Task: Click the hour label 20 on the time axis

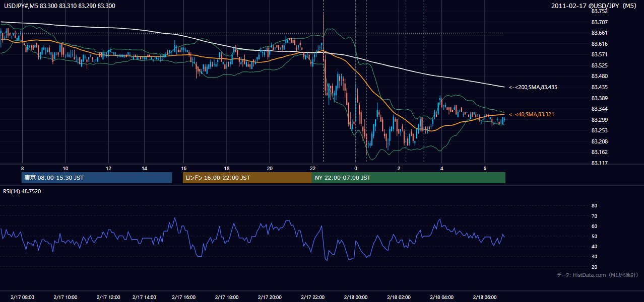Action: coord(270,168)
